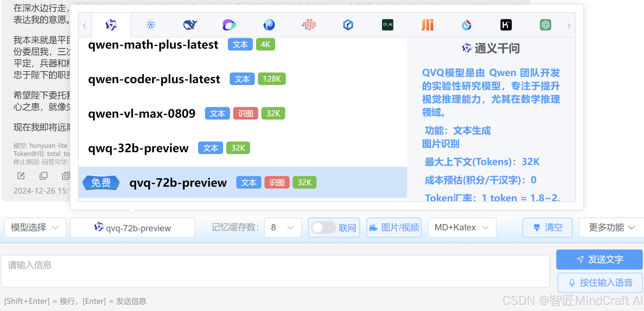The width and height of the screenshot is (644, 311).
Task: Open the purple-green ring logo provider tab
Action: point(229,25)
